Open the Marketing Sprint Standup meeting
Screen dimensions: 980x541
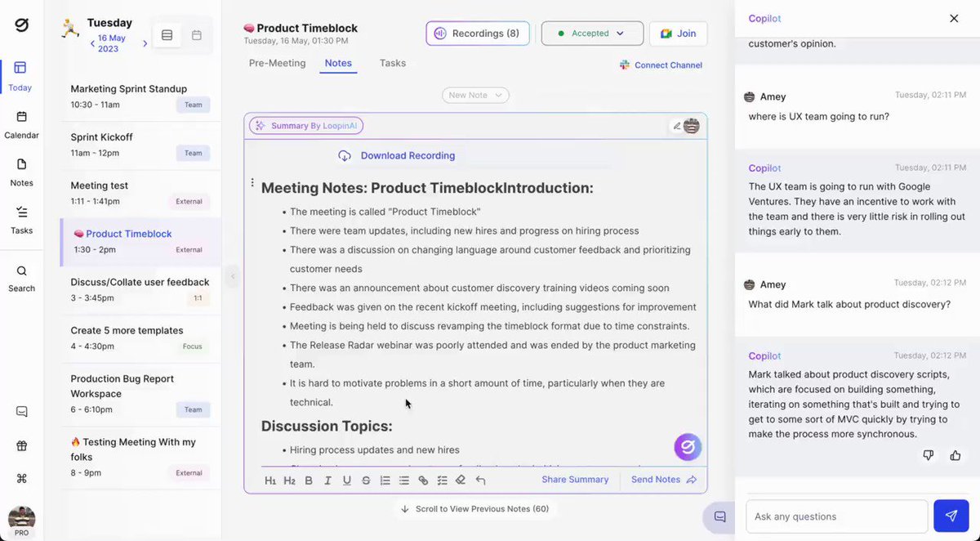[140, 97]
